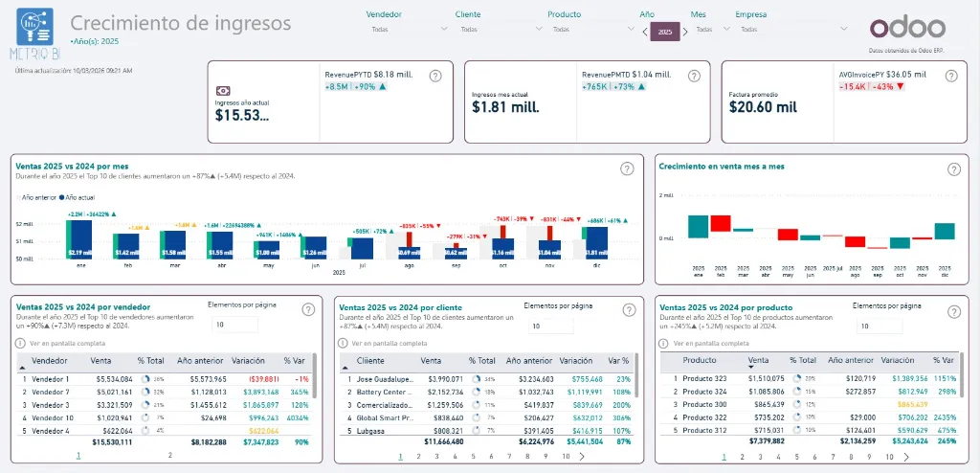Select the Producto 300 row
980x473 pixels.
pos(810,404)
